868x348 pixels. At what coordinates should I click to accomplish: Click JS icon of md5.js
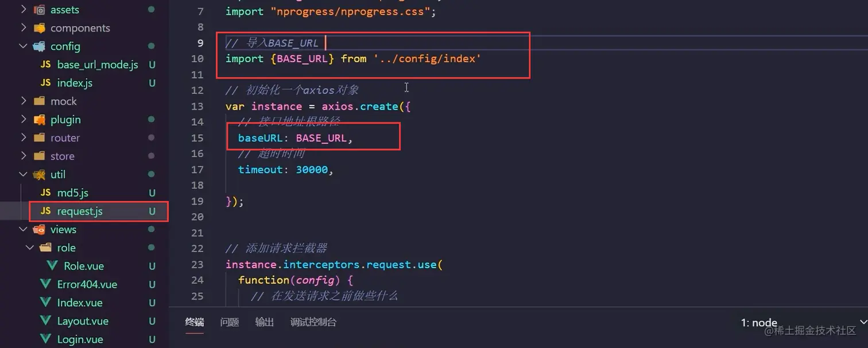[x=45, y=192]
